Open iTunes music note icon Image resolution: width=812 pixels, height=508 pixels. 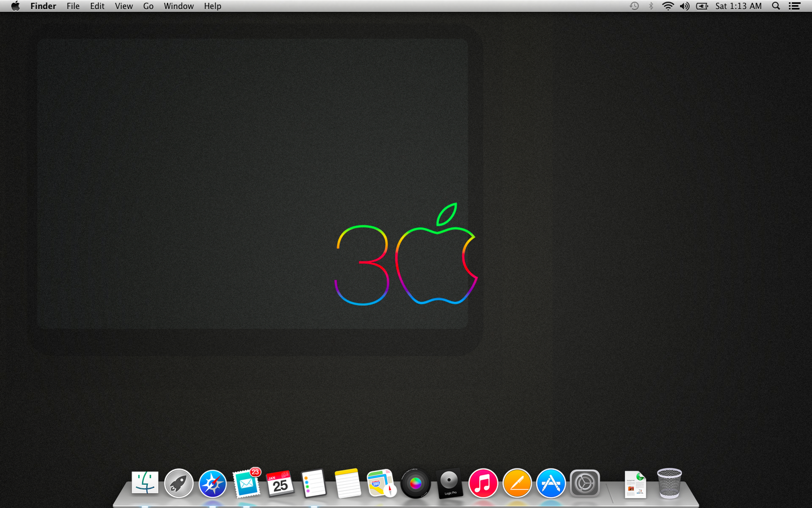[483, 484]
